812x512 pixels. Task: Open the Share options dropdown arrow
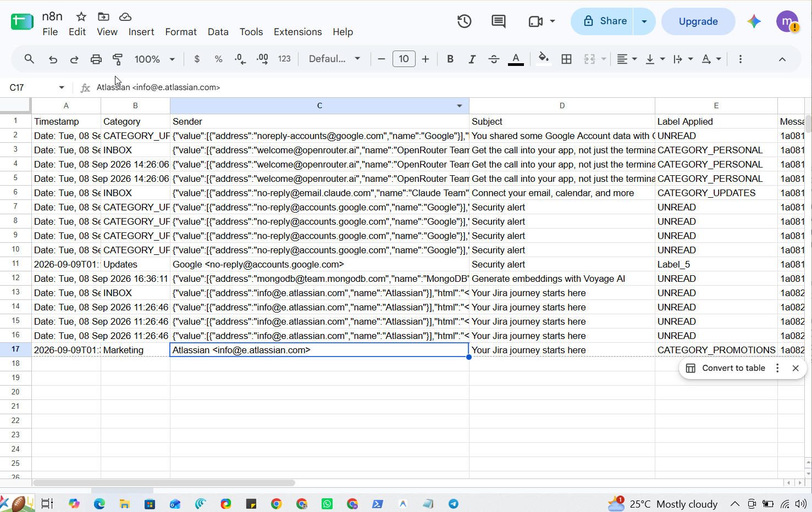[x=644, y=21]
